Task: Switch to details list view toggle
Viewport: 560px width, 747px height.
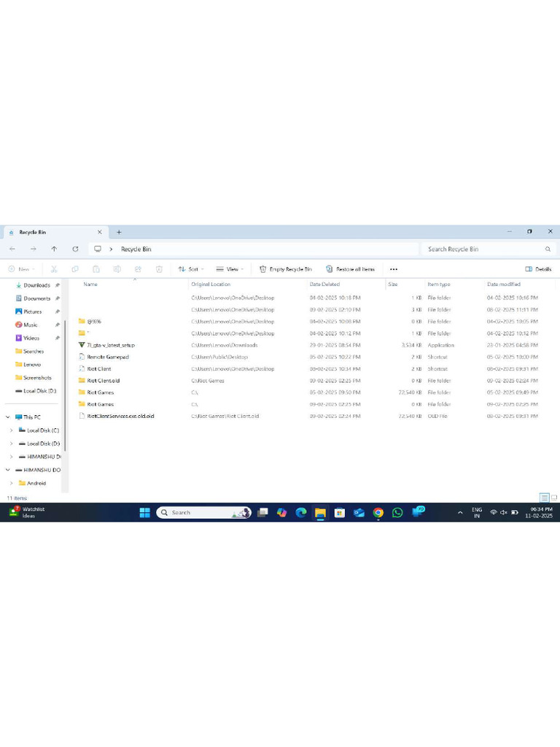Action: [544, 498]
